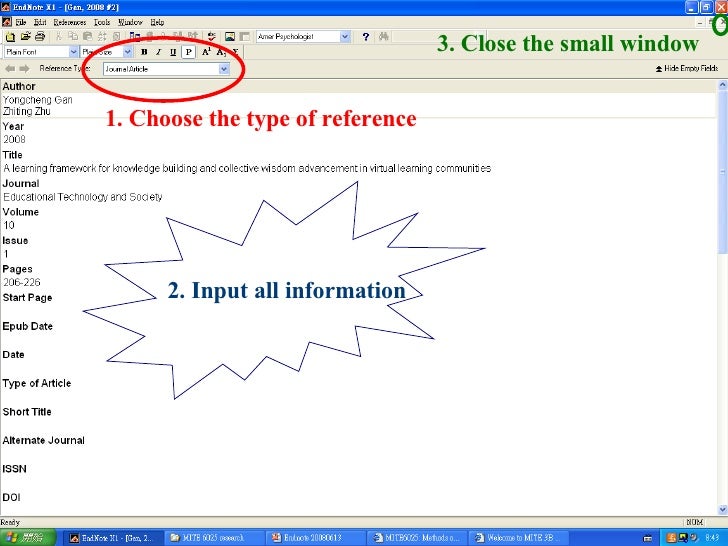This screenshot has height=546, width=728.
Task: Go to previous reference arrow
Action: (10, 69)
